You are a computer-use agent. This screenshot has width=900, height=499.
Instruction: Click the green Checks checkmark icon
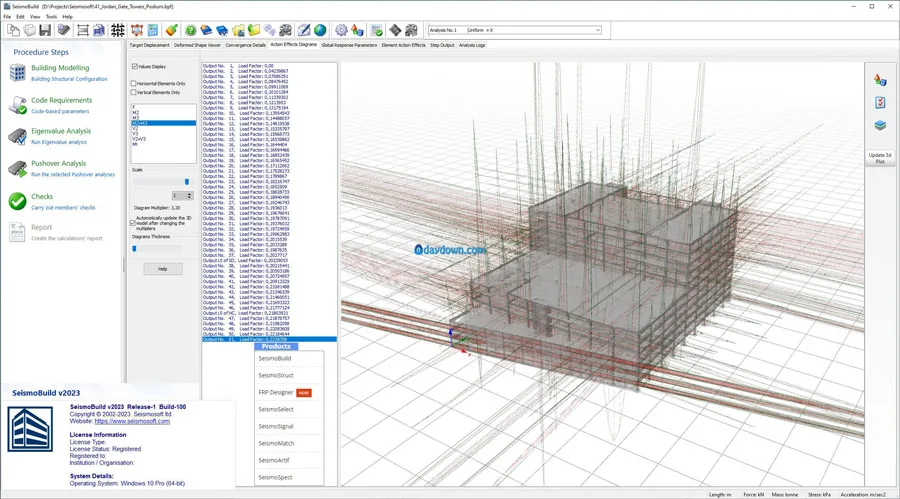coord(18,201)
